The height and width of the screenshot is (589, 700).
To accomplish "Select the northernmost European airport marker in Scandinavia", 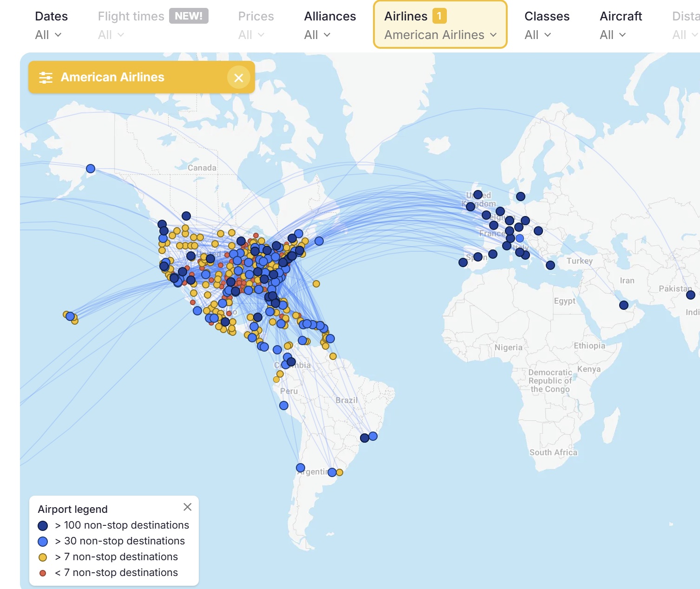I will (521, 196).
